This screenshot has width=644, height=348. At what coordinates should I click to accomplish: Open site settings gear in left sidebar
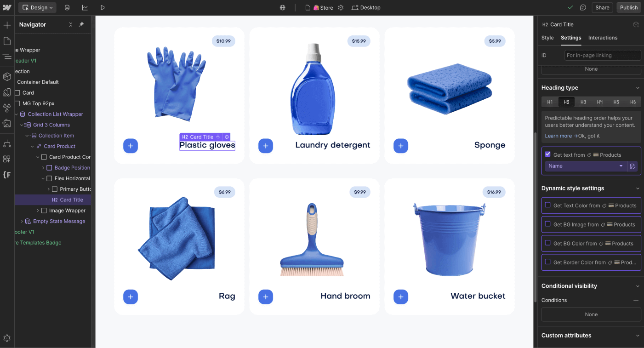pos(7,338)
